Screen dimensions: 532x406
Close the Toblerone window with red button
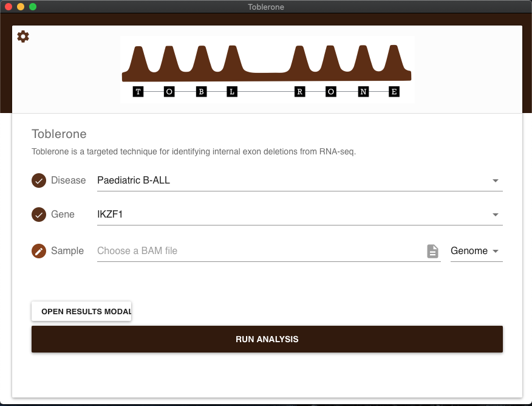pos(9,7)
